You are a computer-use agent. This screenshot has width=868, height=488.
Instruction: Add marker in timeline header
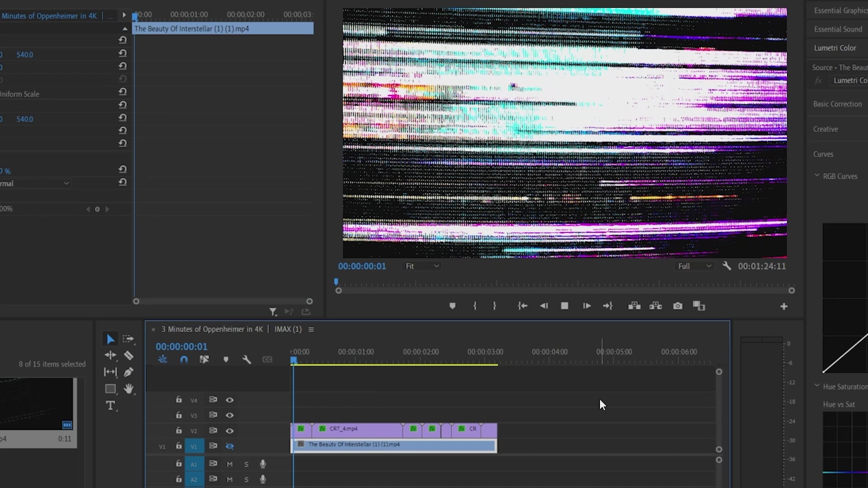226,360
